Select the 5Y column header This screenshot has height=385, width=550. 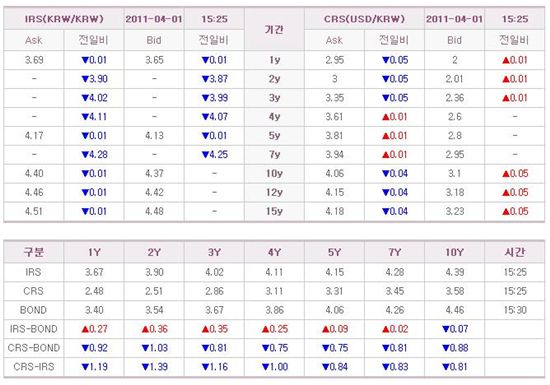coord(334,252)
